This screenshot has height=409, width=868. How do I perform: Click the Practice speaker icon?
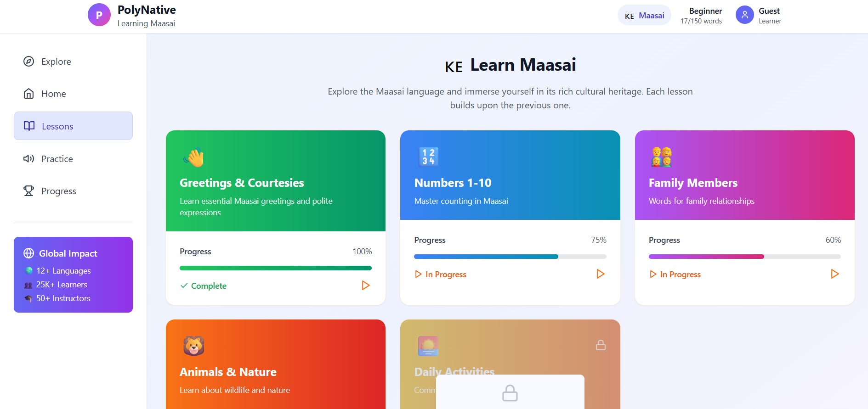[x=28, y=159]
